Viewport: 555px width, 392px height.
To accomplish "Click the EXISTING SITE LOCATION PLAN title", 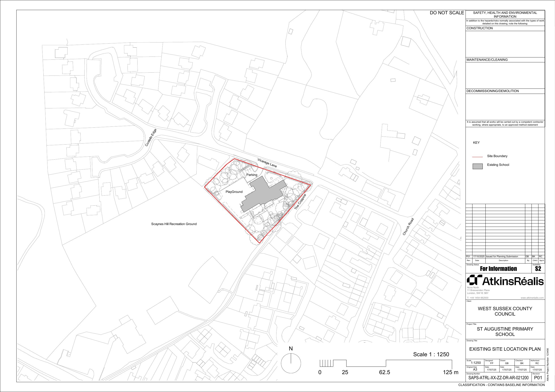I will [505, 349].
